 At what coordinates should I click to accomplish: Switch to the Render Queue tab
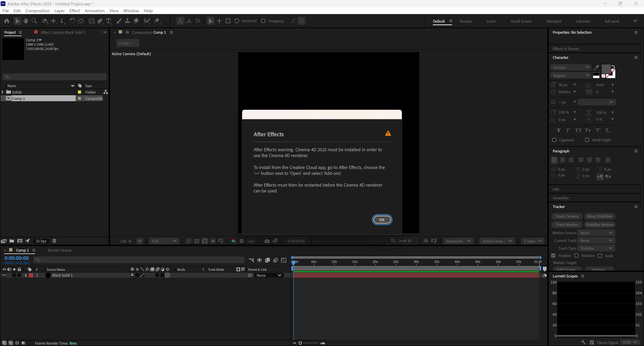pyautogui.click(x=60, y=250)
